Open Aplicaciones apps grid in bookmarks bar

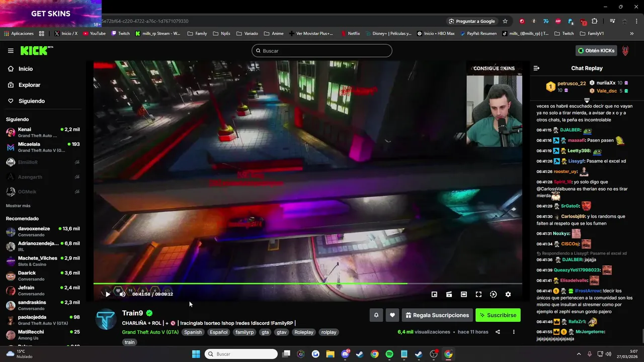point(19,34)
